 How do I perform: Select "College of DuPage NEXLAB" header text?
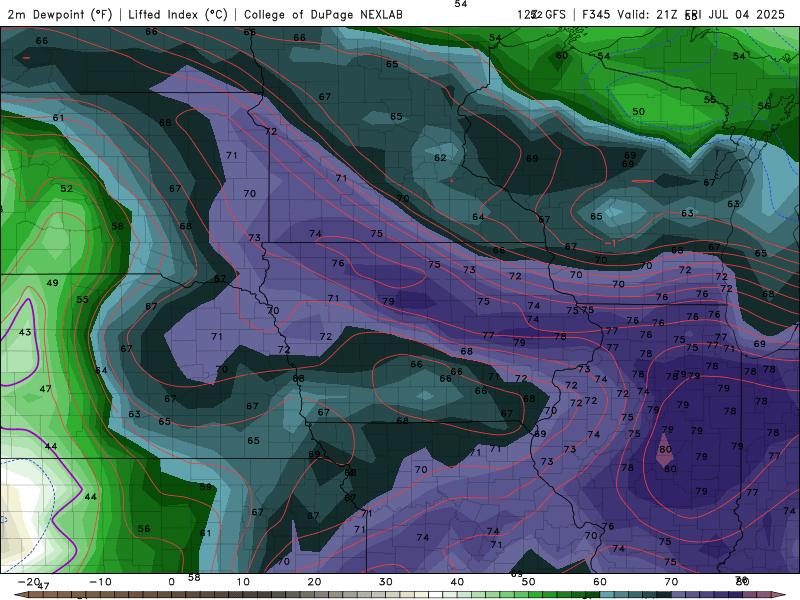click(323, 14)
